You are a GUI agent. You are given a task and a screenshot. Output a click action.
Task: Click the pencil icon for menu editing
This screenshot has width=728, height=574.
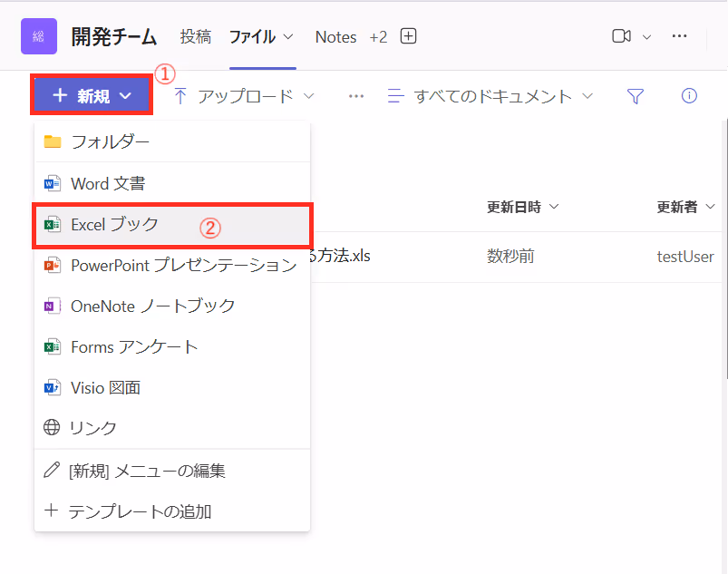pos(52,470)
